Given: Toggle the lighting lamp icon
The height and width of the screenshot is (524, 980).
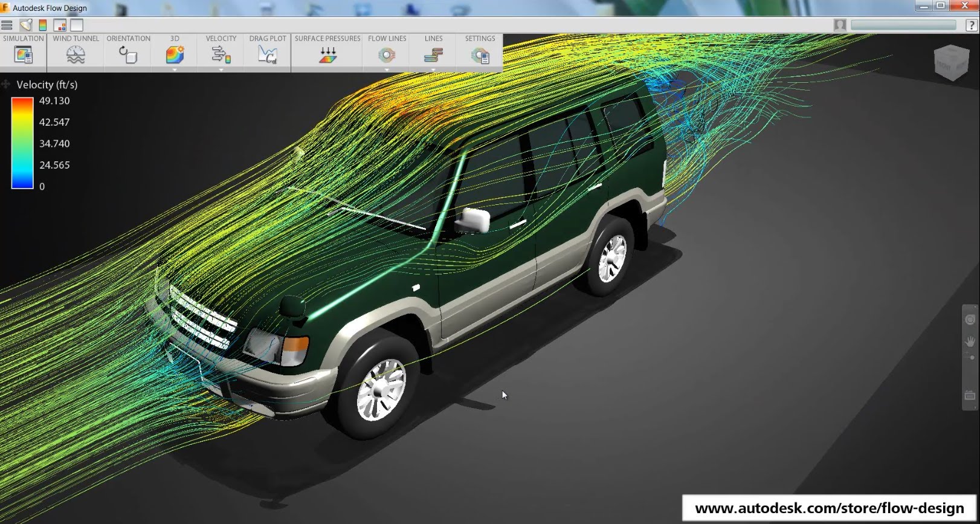Looking at the screenshot, I should point(25,25).
